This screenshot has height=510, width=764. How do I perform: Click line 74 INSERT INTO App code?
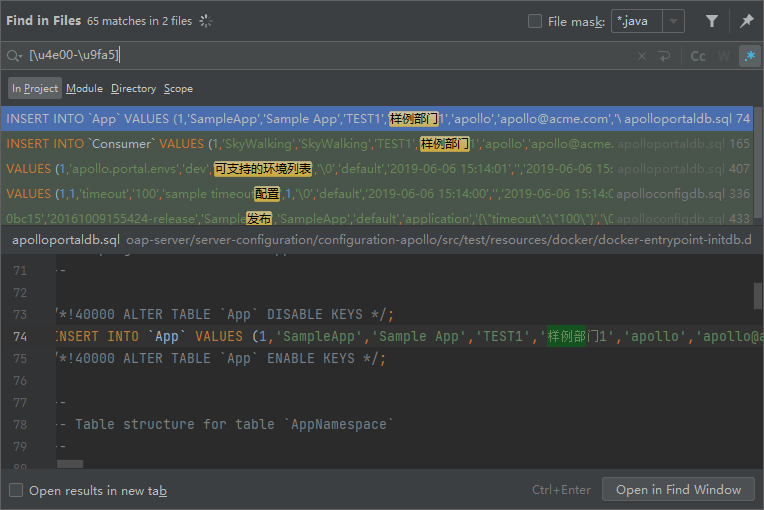point(409,336)
